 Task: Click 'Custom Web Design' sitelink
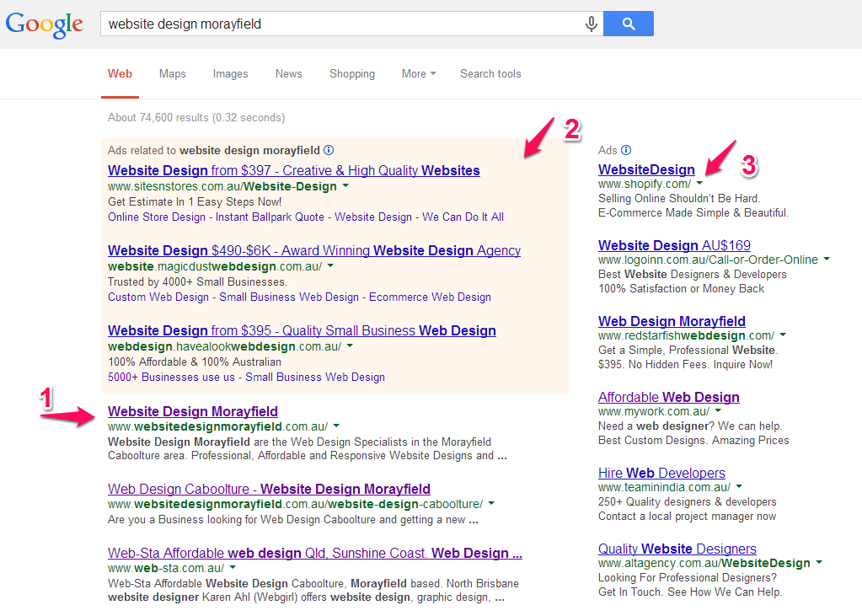point(158,297)
